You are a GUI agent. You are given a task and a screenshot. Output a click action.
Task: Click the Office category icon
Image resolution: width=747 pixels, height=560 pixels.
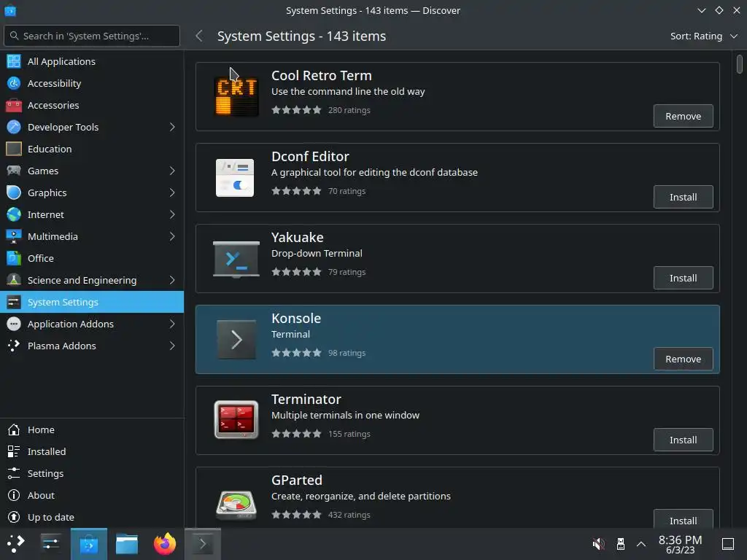tap(14, 259)
